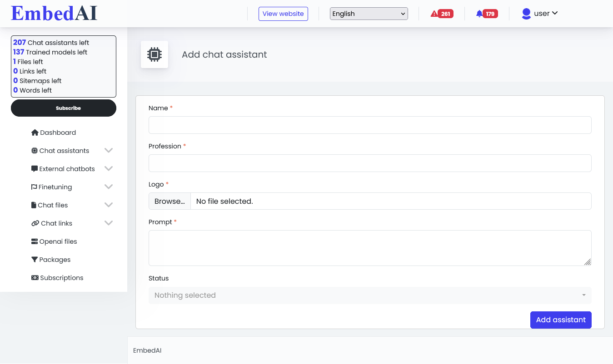
Task: Click the 'No file selected.' text
Action: [224, 201]
